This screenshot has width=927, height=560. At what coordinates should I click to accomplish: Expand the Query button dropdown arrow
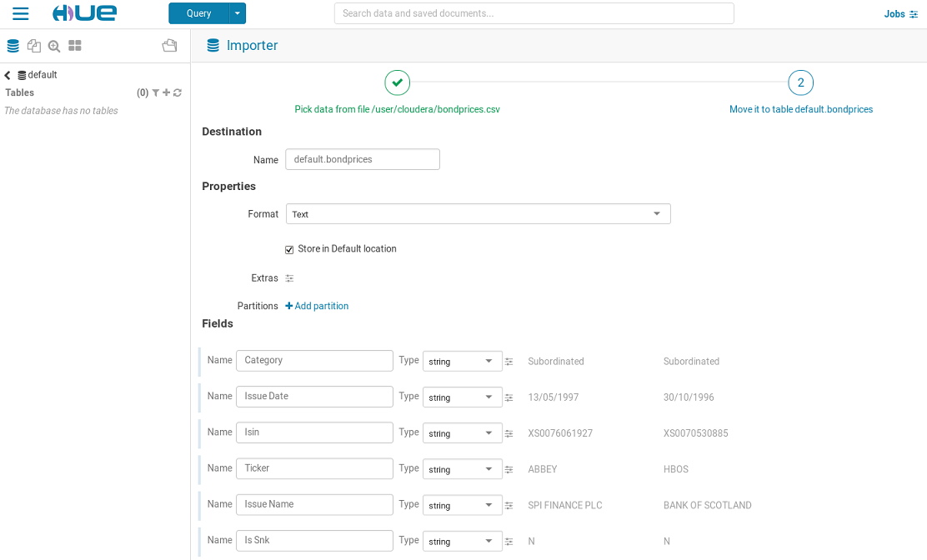238,13
